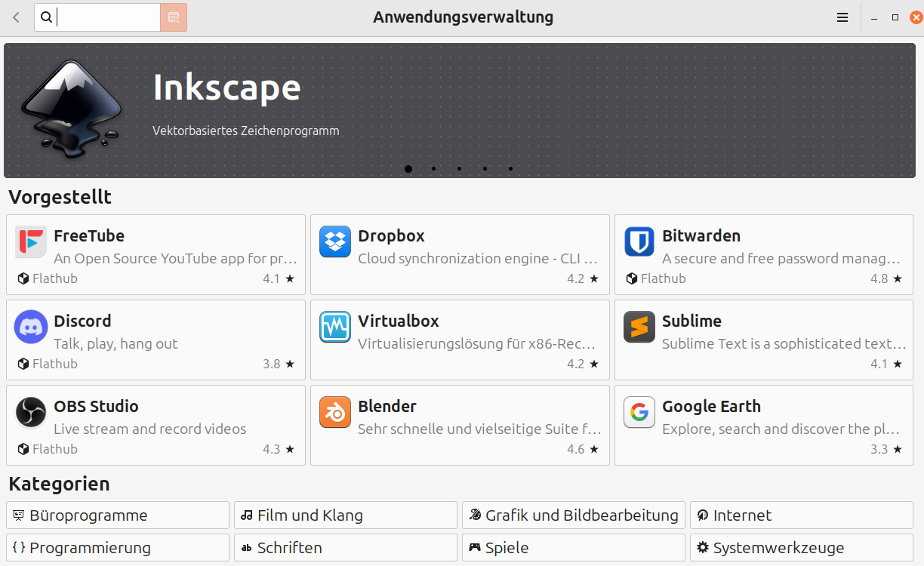Open the Virtualbox title
924x566 pixels.
click(x=399, y=321)
